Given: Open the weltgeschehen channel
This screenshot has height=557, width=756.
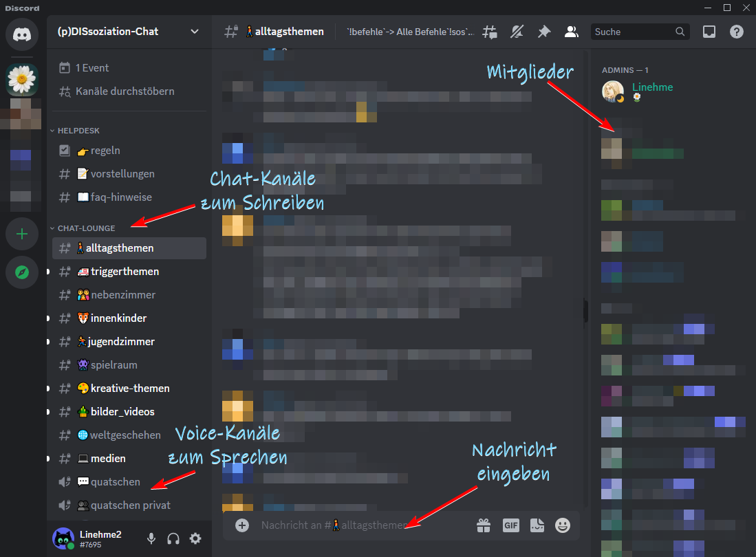Looking at the screenshot, I should point(129,435).
